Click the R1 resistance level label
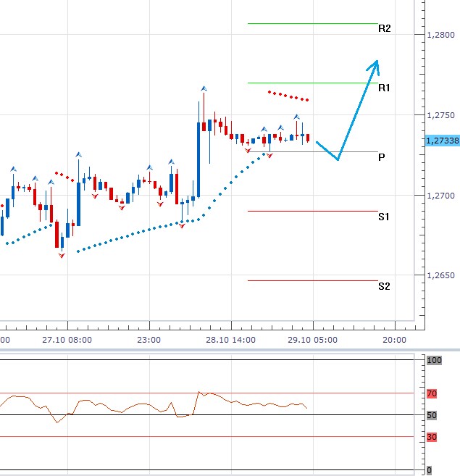This screenshot has width=460, height=476. pos(385,88)
